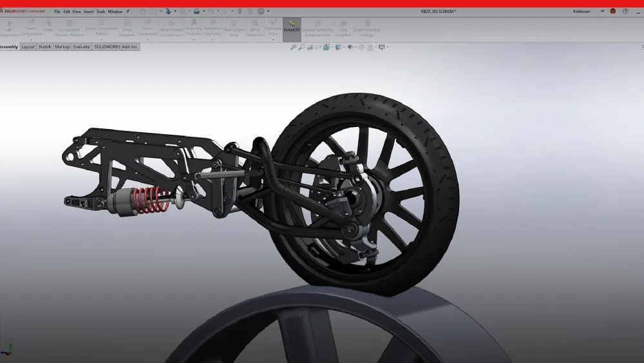The image size is (644, 363).
Task: Expand the Move Component dropdown arrow
Action: click(147, 39)
